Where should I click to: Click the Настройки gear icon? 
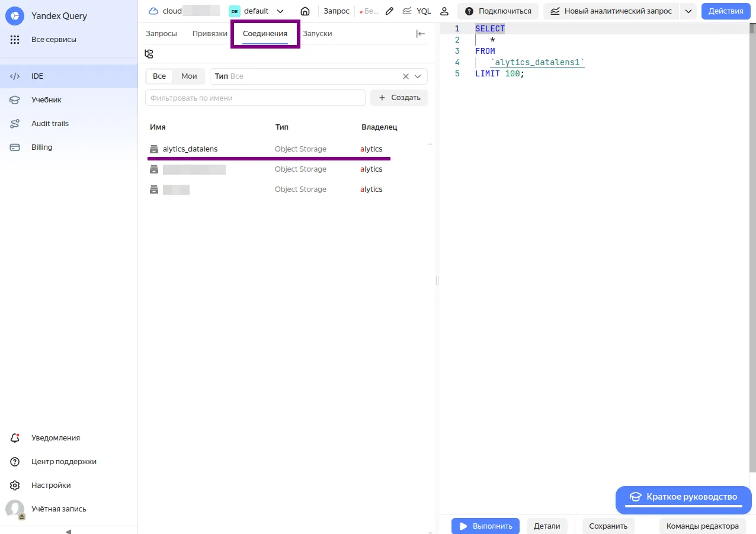(x=15, y=485)
